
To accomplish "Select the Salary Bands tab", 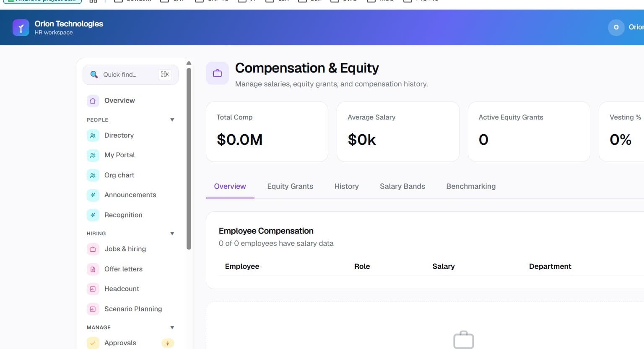I will pos(402,186).
